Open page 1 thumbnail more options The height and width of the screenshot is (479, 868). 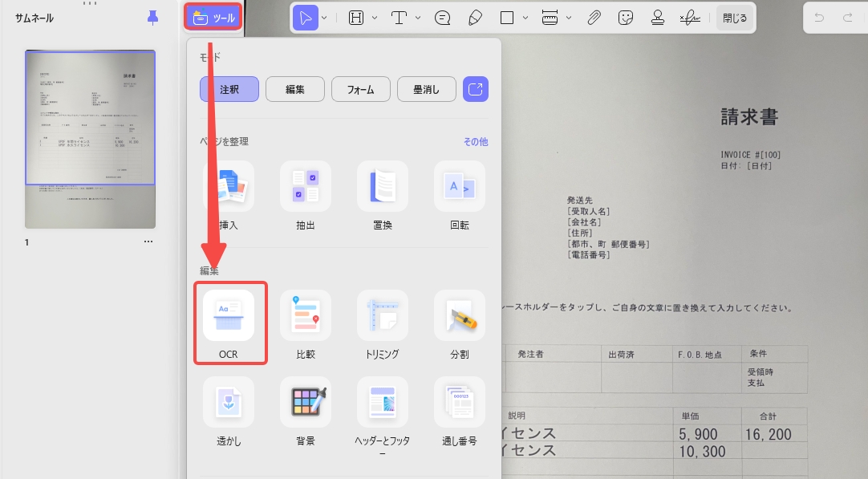pos(148,242)
